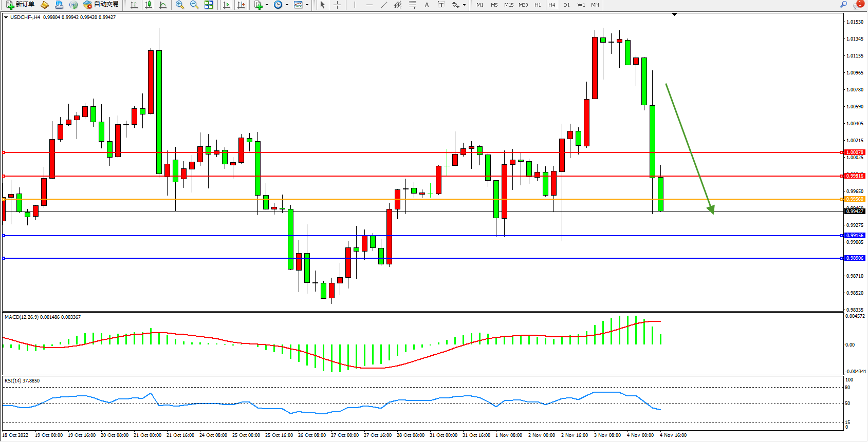Zoom in on the chart
868x442 pixels.
tap(180, 5)
